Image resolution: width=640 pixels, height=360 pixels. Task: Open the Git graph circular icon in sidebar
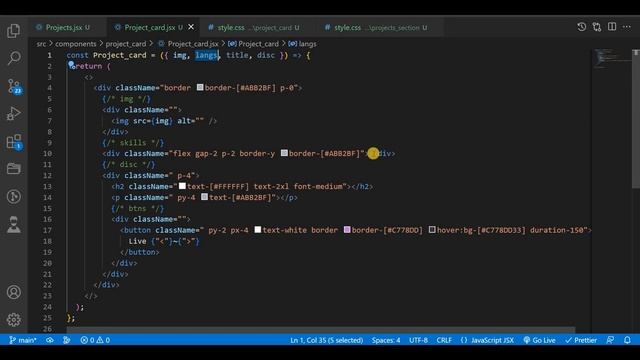tap(13, 197)
